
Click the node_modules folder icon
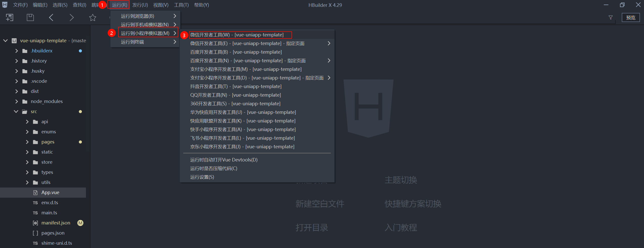point(25,101)
